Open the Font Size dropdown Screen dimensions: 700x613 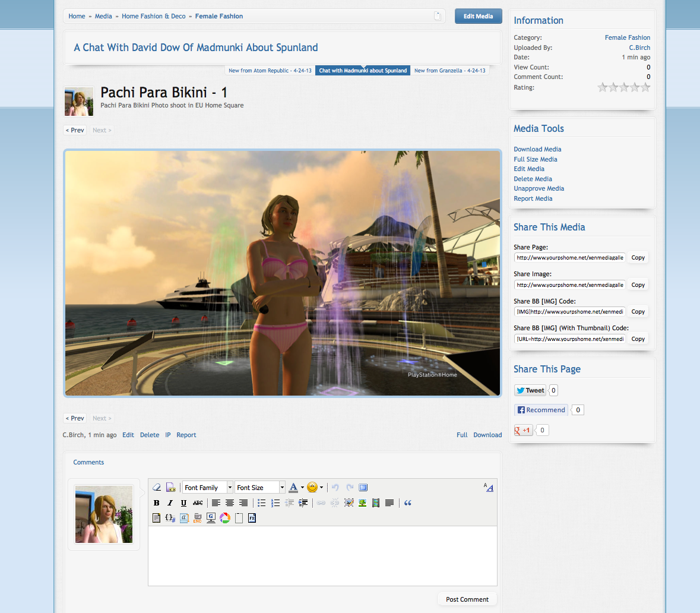[x=260, y=488]
